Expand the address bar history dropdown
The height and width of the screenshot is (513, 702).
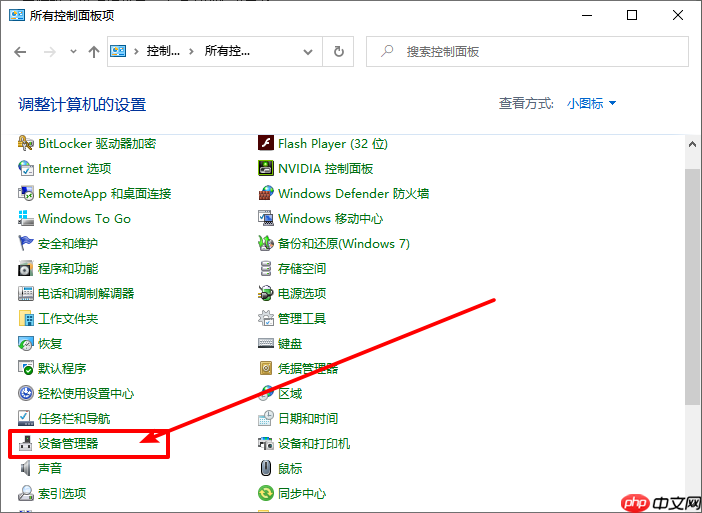[308, 52]
